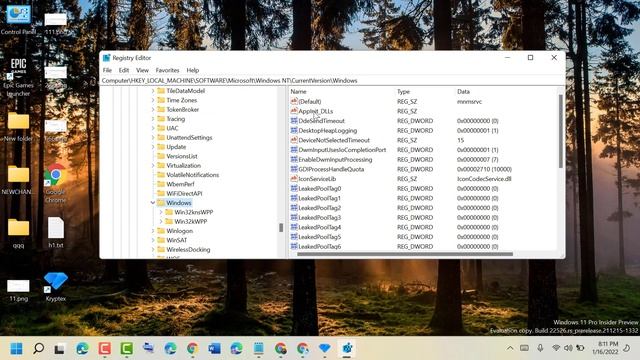Click the DdeSendTimeout DWORD icon

pos(294,121)
